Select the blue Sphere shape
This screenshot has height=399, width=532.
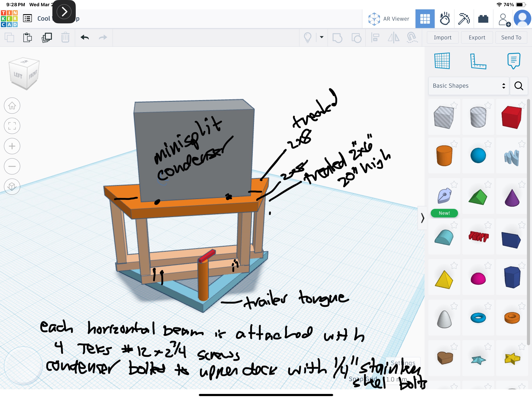[478, 156]
